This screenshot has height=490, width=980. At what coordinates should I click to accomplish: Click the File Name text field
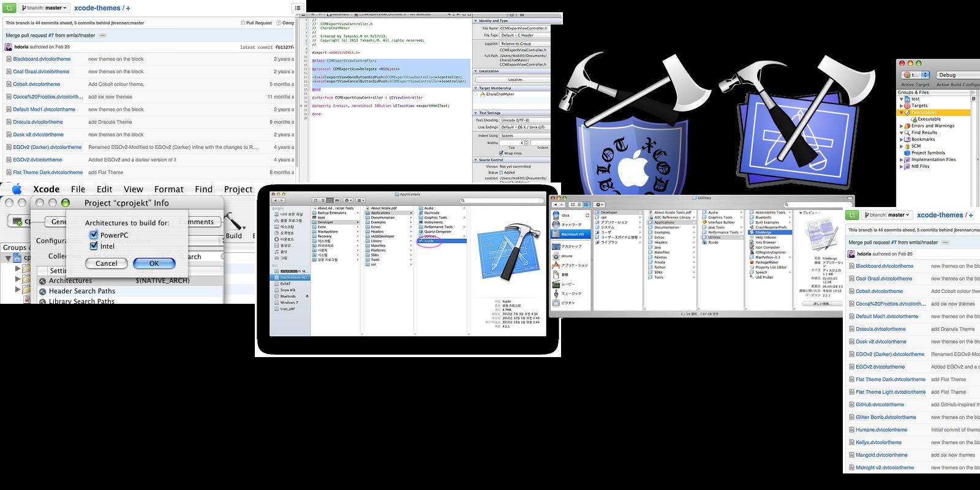pos(524,28)
